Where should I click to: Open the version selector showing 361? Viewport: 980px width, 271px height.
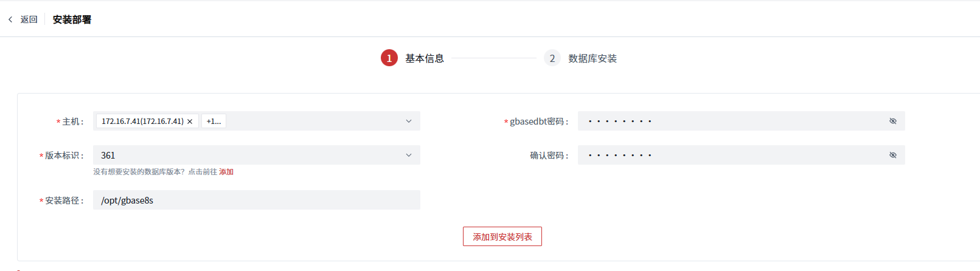click(x=243, y=156)
